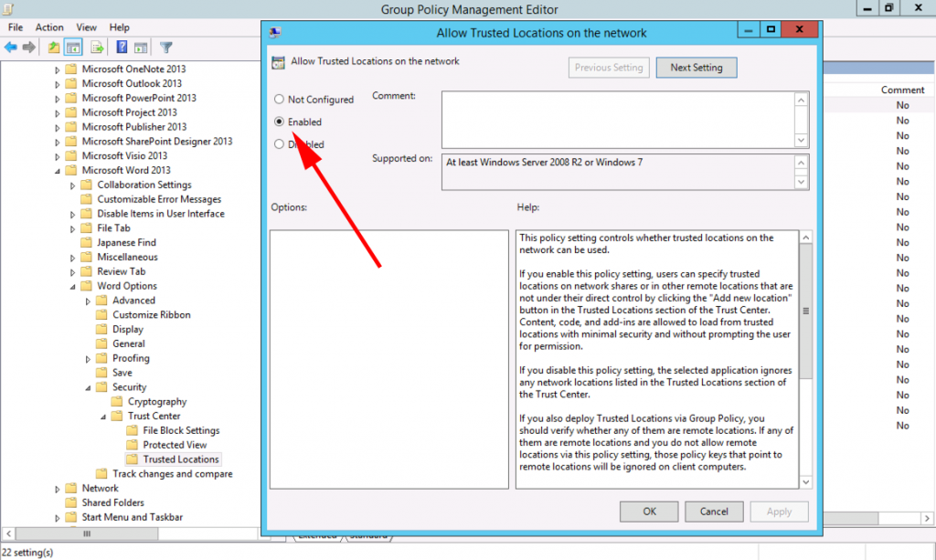Collapse the Microsoft Word 2013 tree node

tap(57, 171)
